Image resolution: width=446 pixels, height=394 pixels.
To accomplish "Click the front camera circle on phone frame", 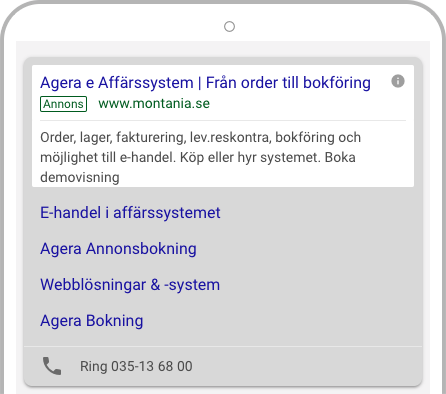I will [229, 26].
